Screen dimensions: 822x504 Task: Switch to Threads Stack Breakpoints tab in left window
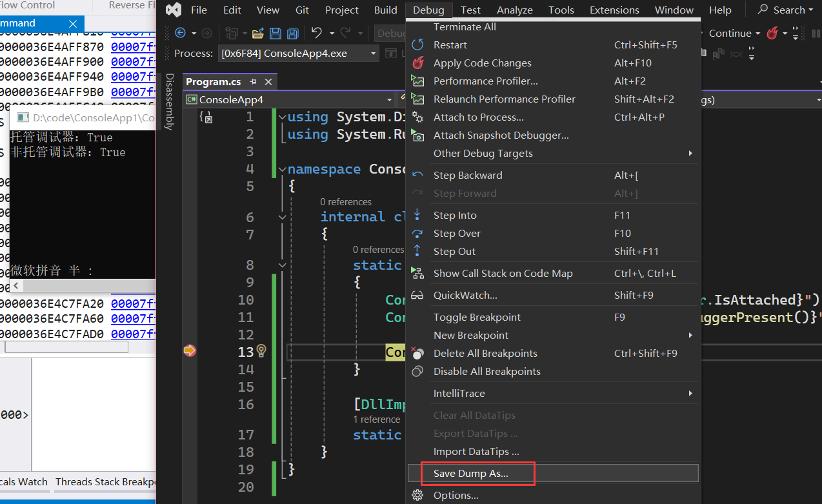[105, 481]
